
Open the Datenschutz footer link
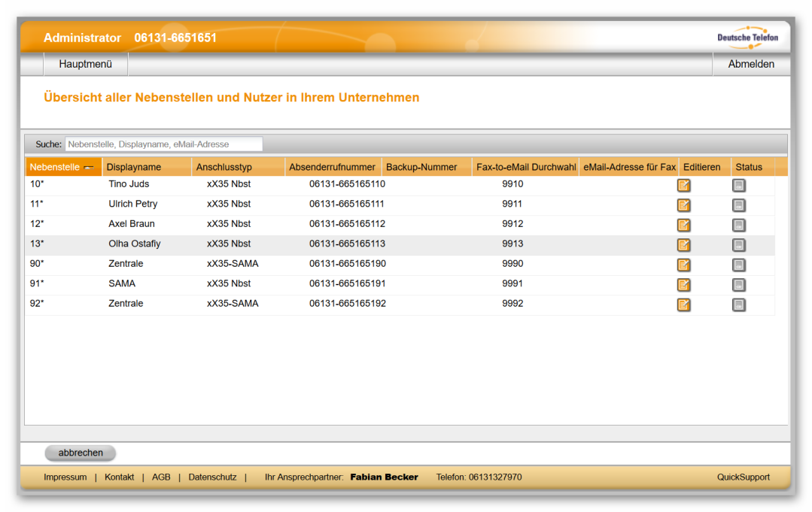point(212,477)
